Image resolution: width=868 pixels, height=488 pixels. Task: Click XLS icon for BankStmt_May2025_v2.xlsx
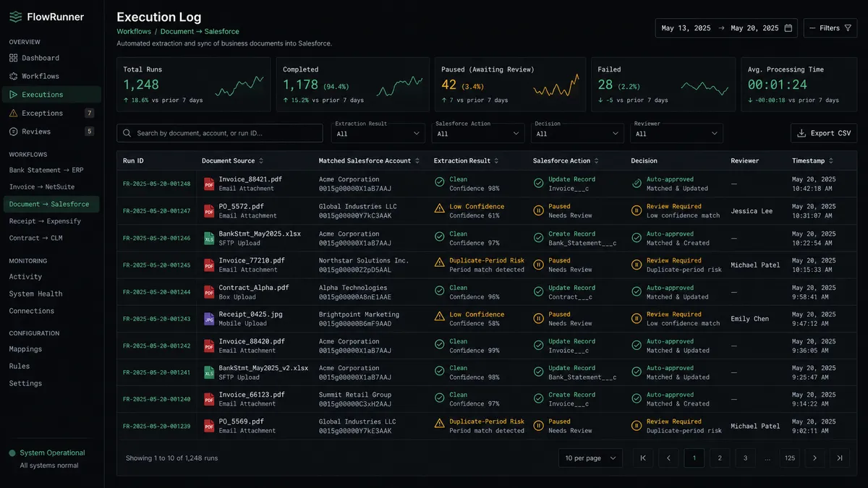tap(209, 372)
